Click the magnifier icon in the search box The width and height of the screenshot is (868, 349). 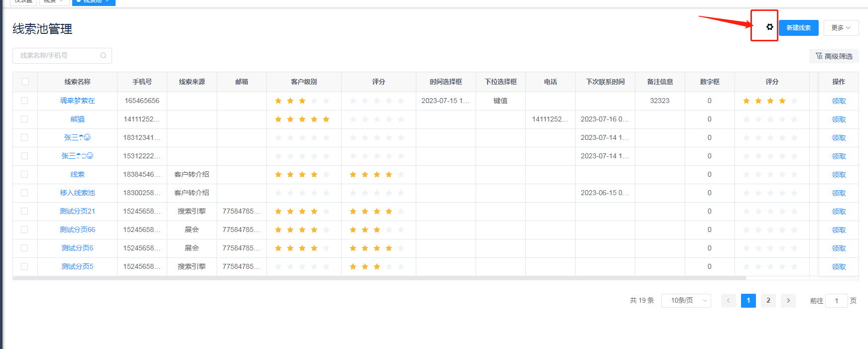click(103, 56)
